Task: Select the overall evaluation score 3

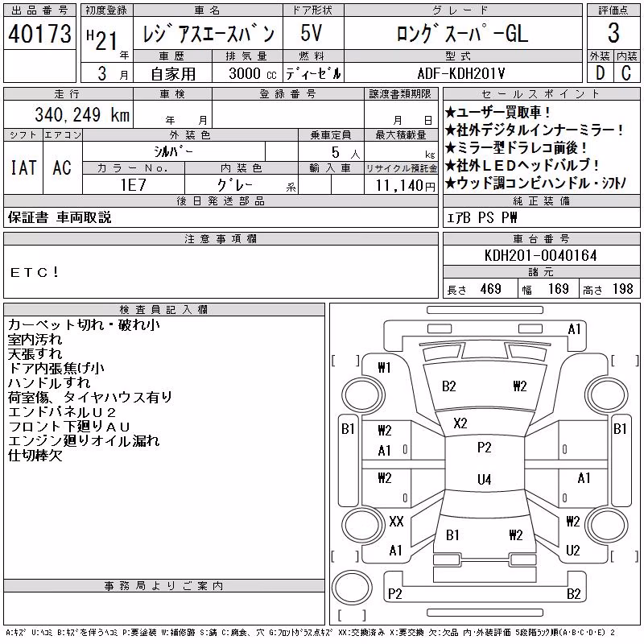Action: pyautogui.click(x=613, y=33)
